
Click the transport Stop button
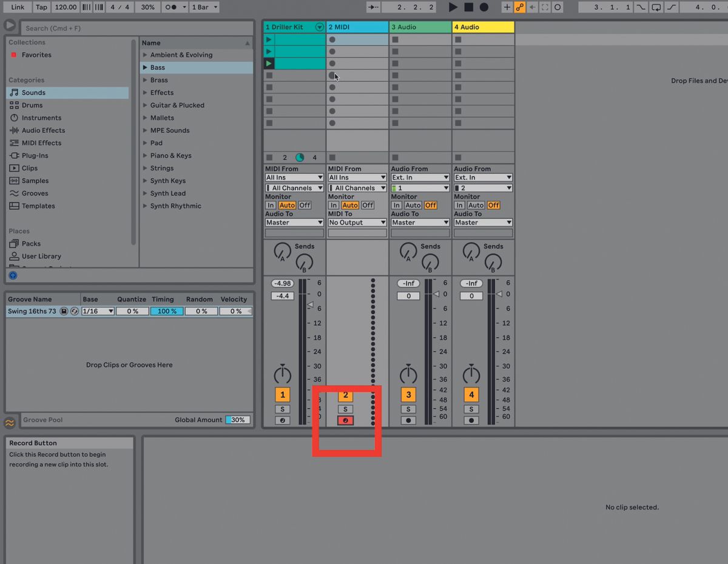468,7
